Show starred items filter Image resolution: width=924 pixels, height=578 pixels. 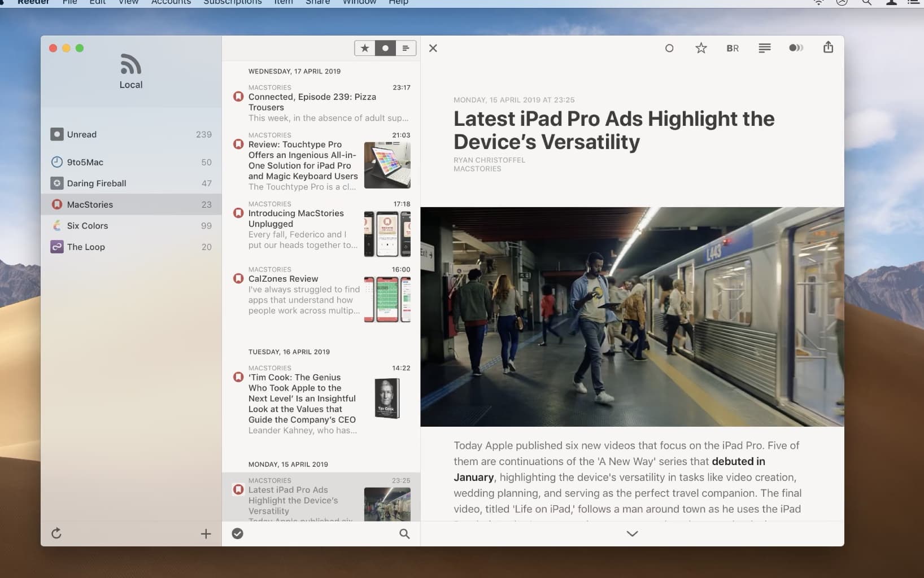[365, 49]
